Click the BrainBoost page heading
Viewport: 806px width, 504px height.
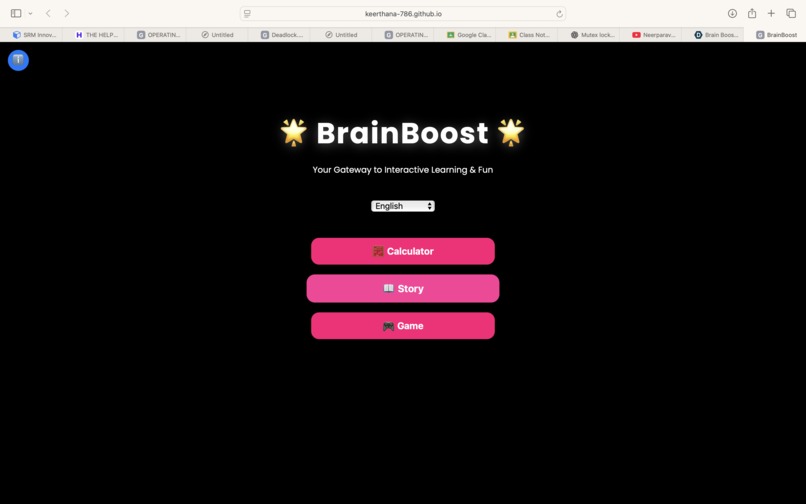402,133
